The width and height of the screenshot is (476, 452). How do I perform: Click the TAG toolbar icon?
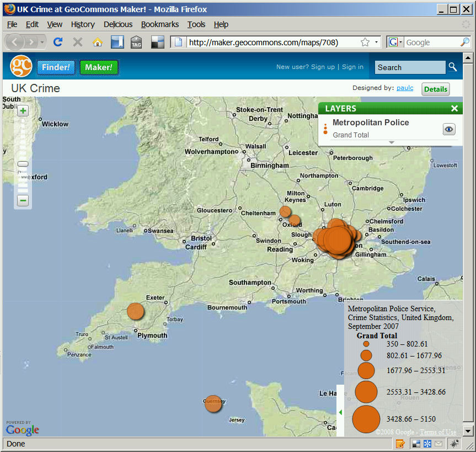coord(136,42)
